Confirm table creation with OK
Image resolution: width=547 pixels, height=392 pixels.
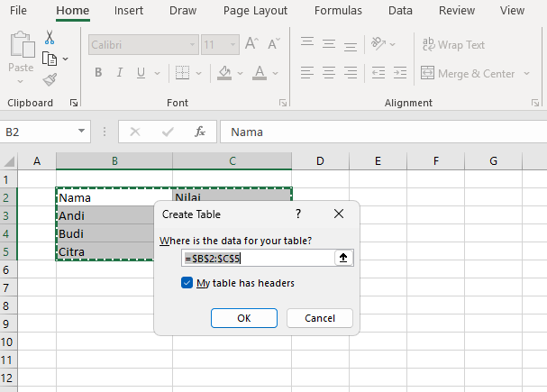[243, 318]
